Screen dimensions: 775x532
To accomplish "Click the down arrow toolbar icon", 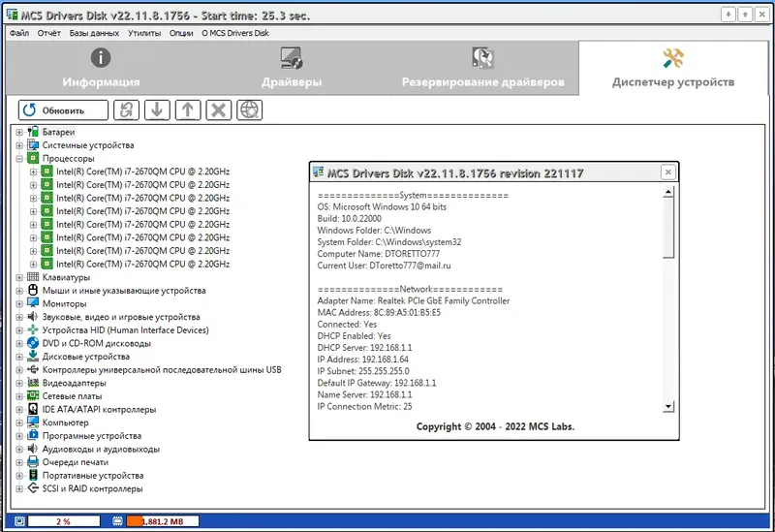I will [157, 110].
